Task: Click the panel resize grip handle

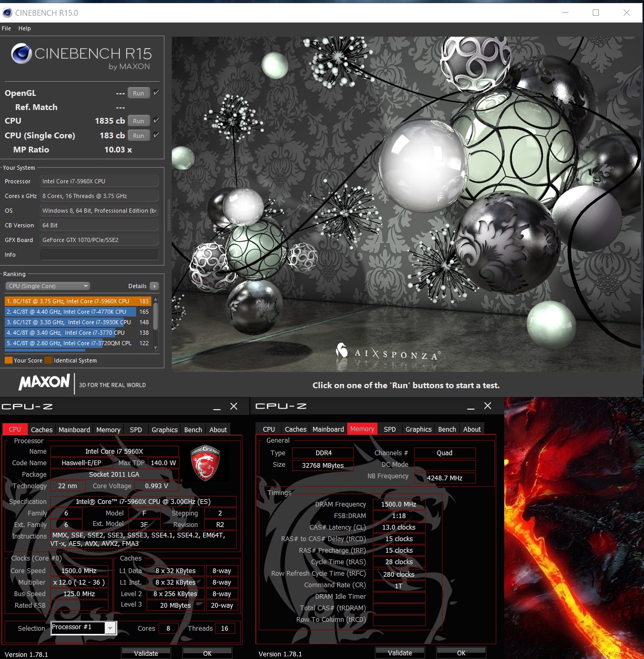Action: point(168,215)
